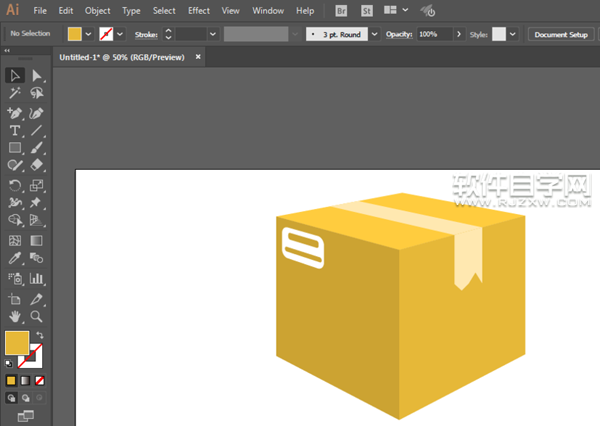Swap fill and stroke colors
The height and width of the screenshot is (426, 600).
[40, 335]
